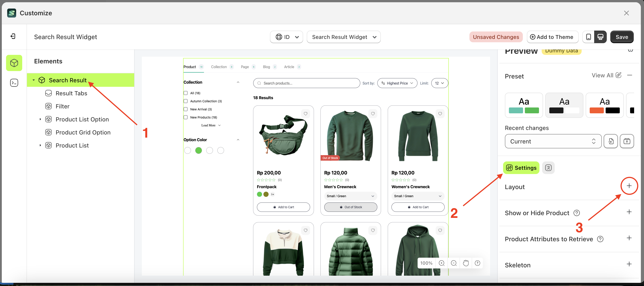
Task: Click the import preset file icon
Action: pos(611,141)
